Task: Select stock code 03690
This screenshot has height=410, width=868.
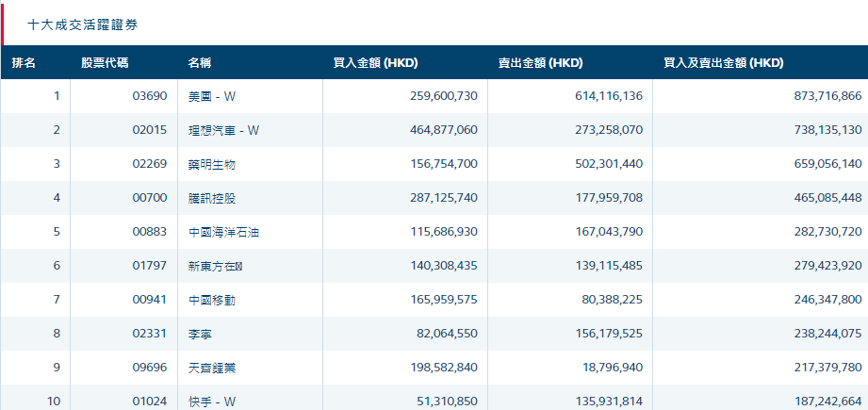Action: (150, 96)
